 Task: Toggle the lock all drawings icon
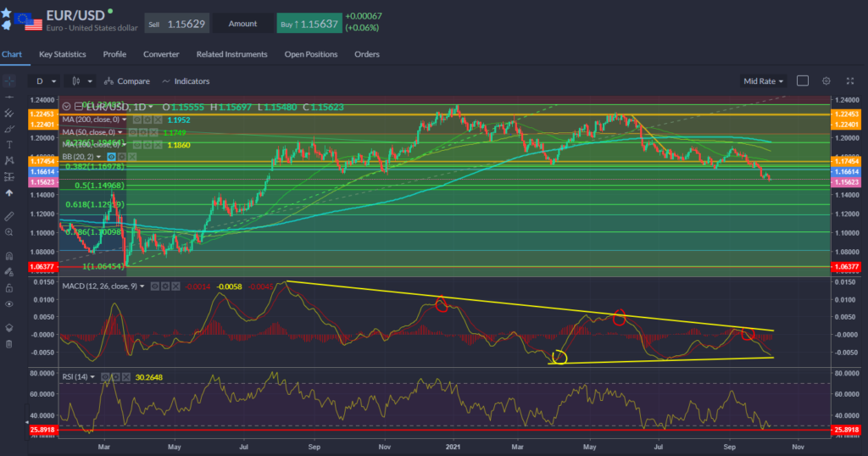pos(8,287)
